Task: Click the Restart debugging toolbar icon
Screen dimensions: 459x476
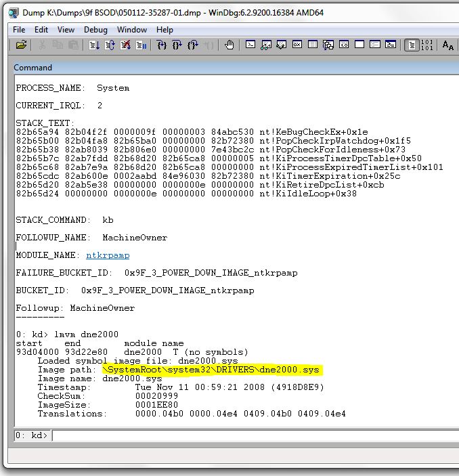Action: (110, 45)
